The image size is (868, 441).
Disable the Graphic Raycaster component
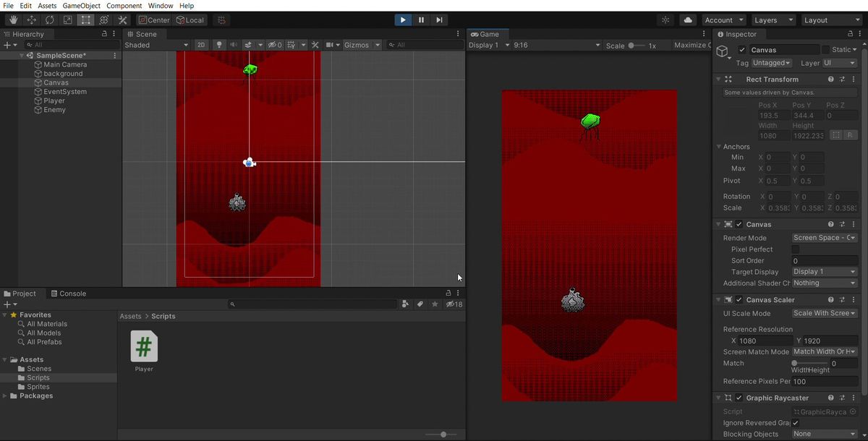click(x=739, y=397)
